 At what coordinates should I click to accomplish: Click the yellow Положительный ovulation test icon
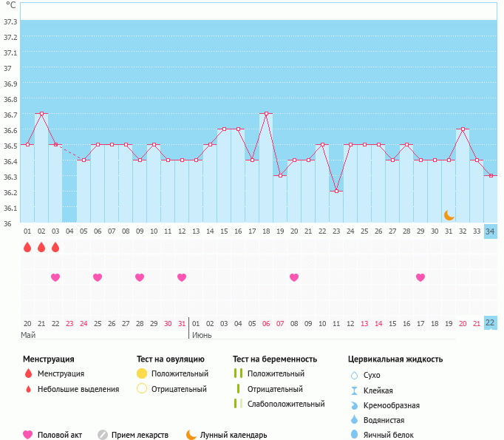tap(142, 373)
